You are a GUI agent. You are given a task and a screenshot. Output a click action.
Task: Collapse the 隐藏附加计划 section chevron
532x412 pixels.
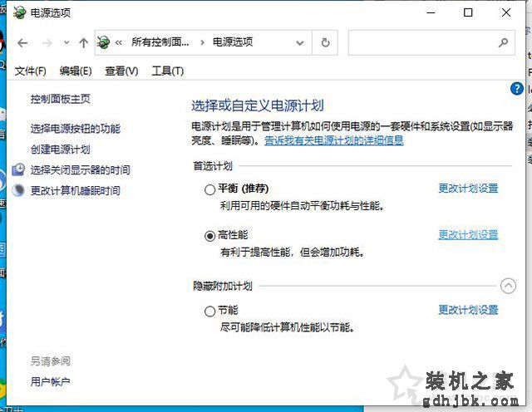pyautogui.click(x=508, y=286)
